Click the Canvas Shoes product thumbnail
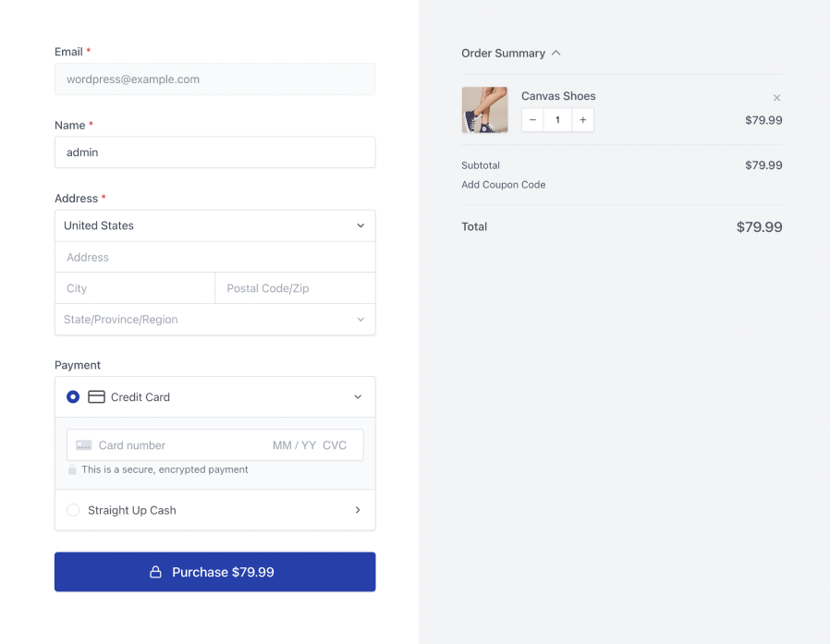 pos(484,110)
